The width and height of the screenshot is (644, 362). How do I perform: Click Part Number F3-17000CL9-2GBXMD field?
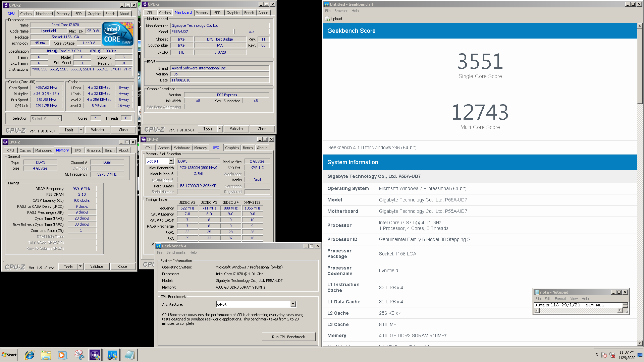pos(198,186)
